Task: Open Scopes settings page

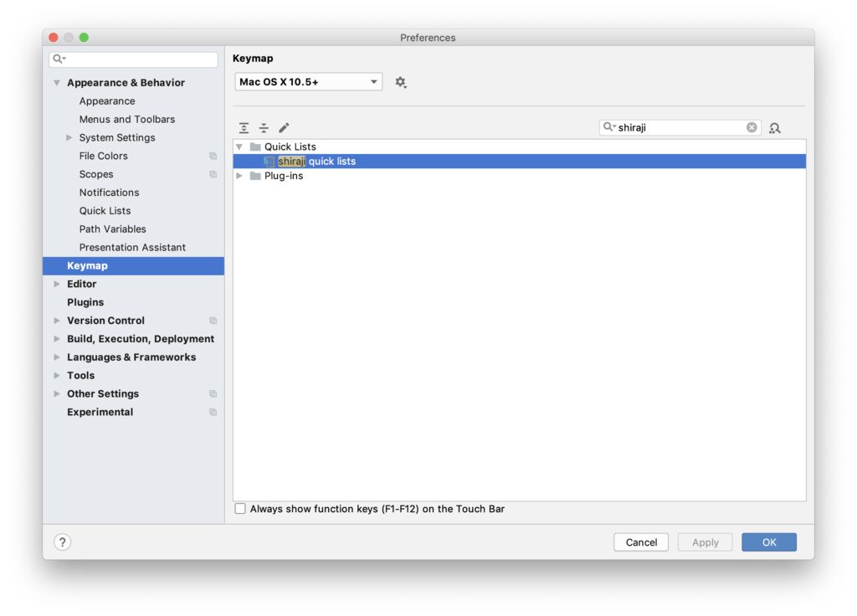Action: (x=96, y=174)
